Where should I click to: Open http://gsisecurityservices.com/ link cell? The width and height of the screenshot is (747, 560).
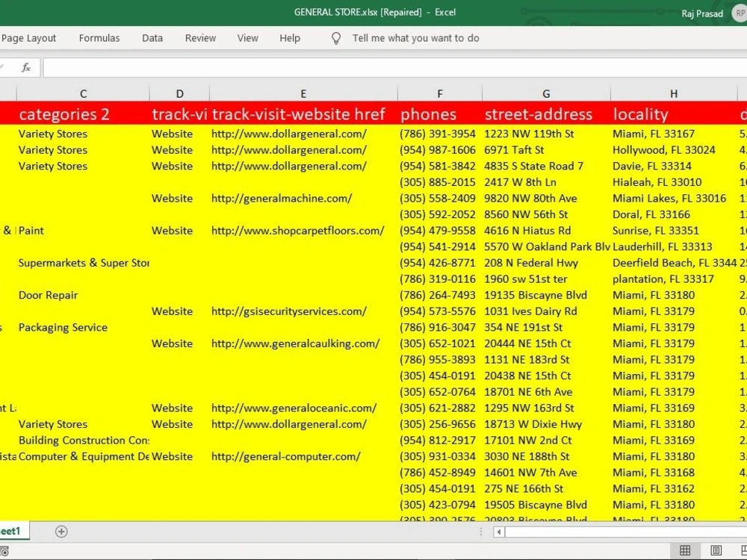pyautogui.click(x=303, y=311)
